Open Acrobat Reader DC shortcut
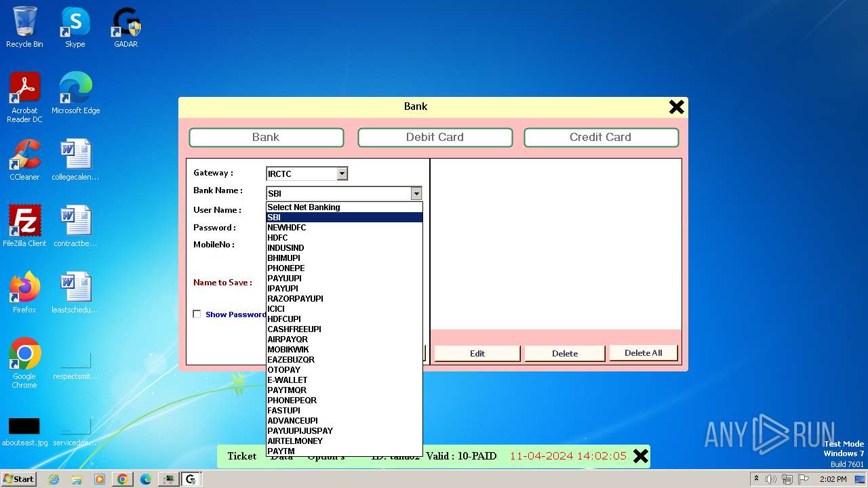Screen dimensions: 868x488 (24, 98)
